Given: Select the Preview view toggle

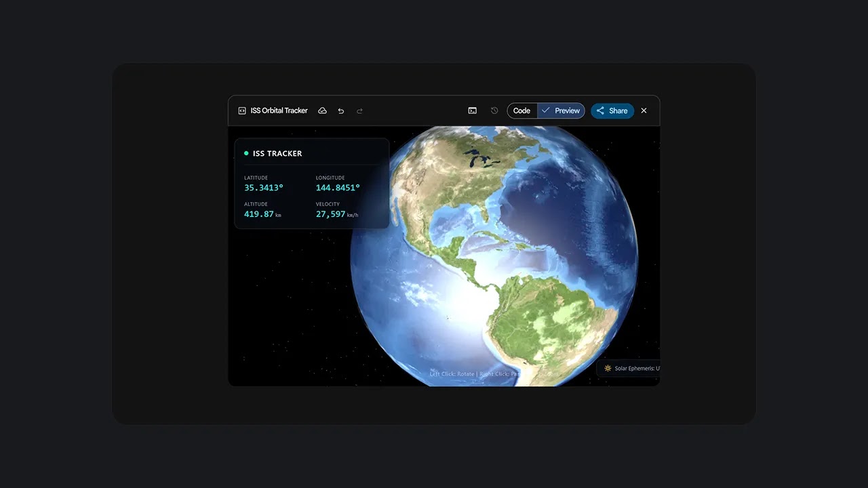Looking at the screenshot, I should coord(561,110).
